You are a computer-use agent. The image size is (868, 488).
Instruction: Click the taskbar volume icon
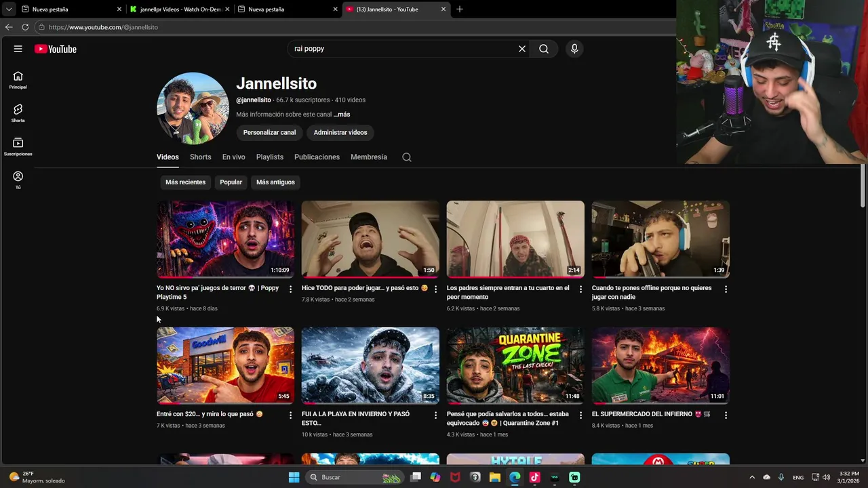(x=826, y=477)
